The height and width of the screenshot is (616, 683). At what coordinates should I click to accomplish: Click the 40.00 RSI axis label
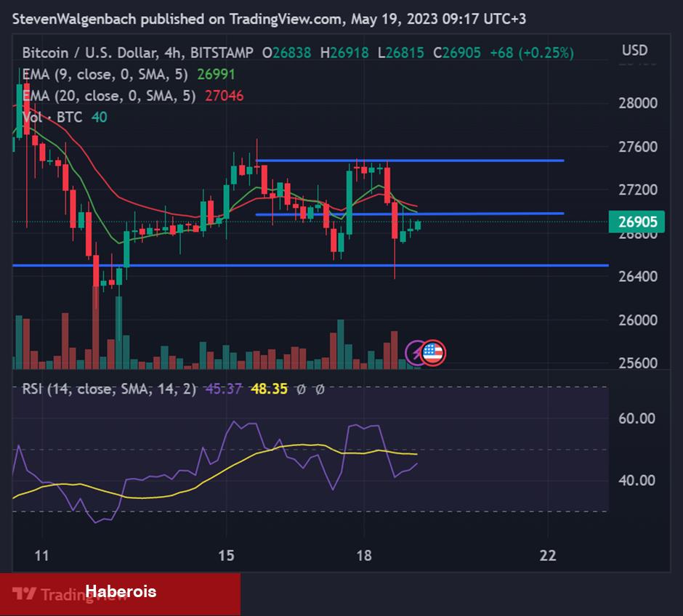click(x=636, y=480)
